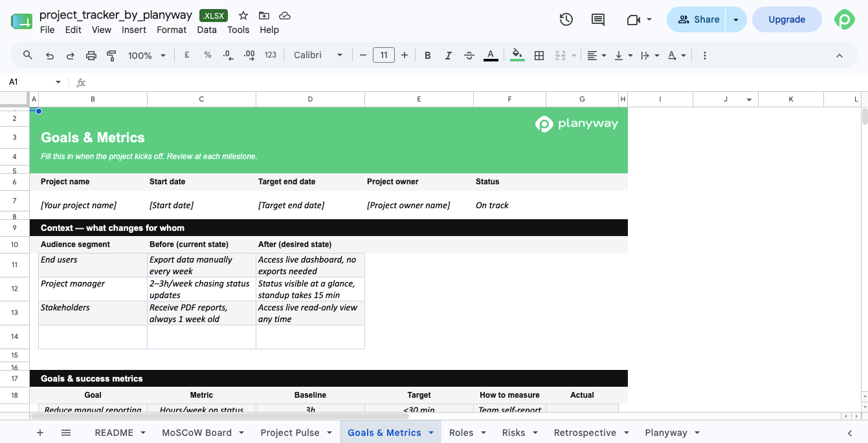Open the fill color picker
This screenshot has width=868, height=443.
(517, 56)
